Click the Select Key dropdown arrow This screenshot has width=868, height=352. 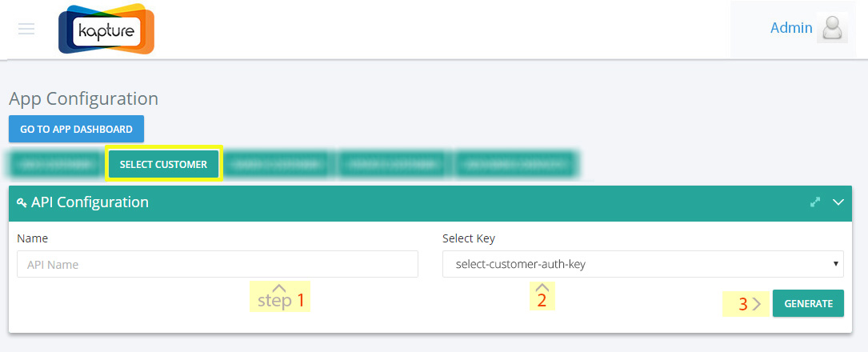click(x=835, y=265)
